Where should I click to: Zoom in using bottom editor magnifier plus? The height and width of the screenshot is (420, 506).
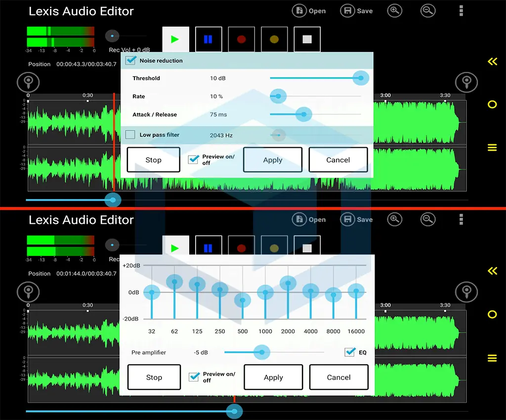pyautogui.click(x=394, y=220)
